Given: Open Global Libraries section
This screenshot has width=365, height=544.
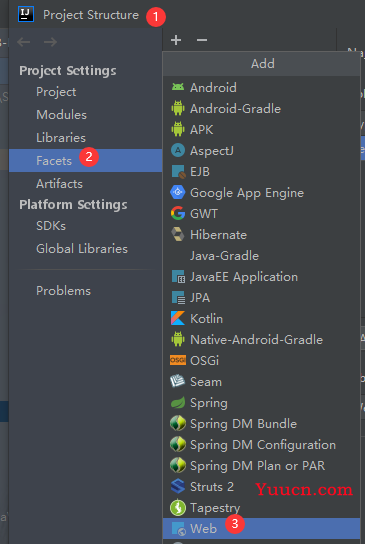Looking at the screenshot, I should pyautogui.click(x=82, y=248).
